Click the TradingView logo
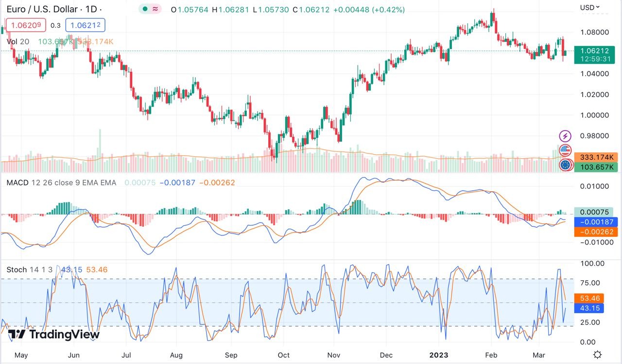The width and height of the screenshot is (622, 364). 53,334
